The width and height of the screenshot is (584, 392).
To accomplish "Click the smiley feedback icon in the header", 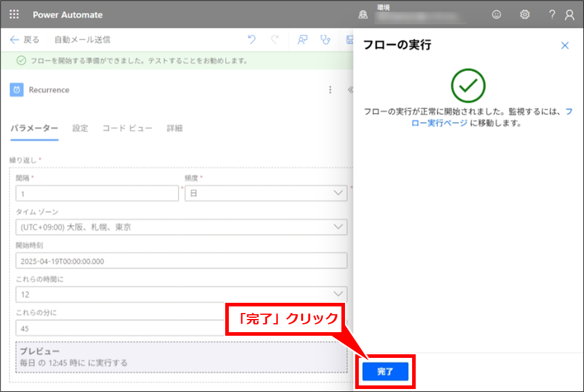I will 496,14.
